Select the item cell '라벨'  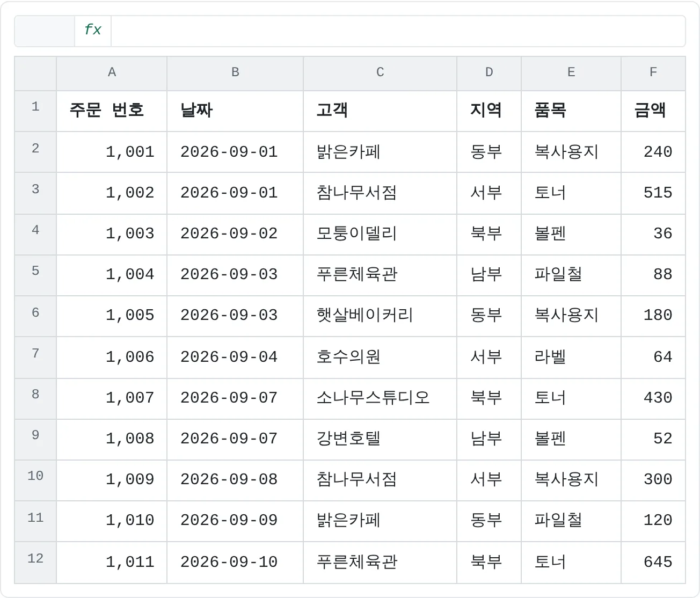[x=571, y=358]
